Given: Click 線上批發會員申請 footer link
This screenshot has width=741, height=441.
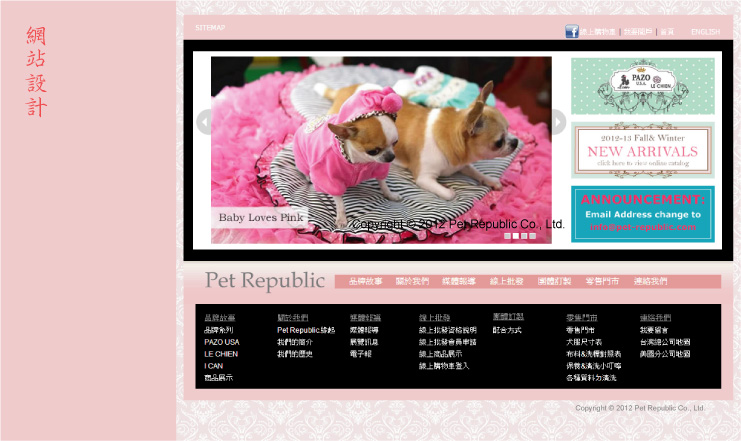Looking at the screenshot, I should point(448,342).
